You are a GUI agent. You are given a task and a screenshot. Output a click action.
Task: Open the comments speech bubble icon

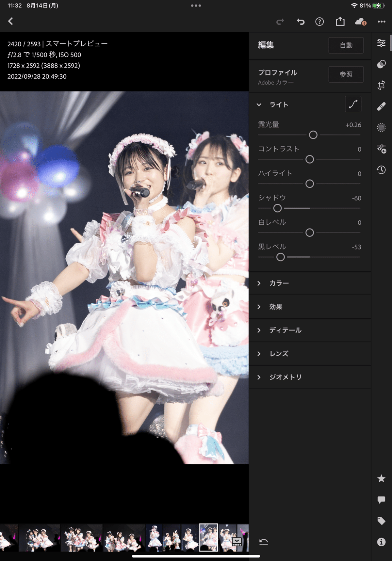(381, 500)
